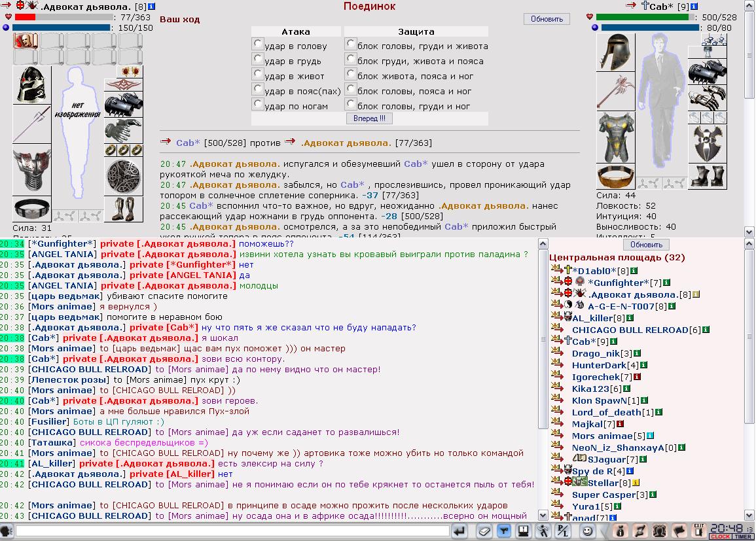This screenshot has width=756, height=541.
Task: Click Cab* name link in duel header
Action: point(188,143)
